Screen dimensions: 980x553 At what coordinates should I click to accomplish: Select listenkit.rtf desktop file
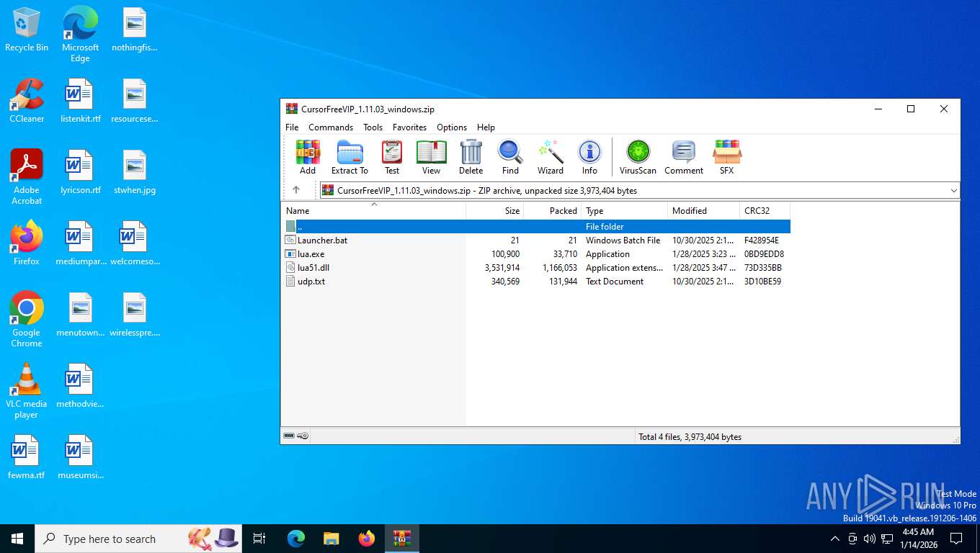click(80, 101)
